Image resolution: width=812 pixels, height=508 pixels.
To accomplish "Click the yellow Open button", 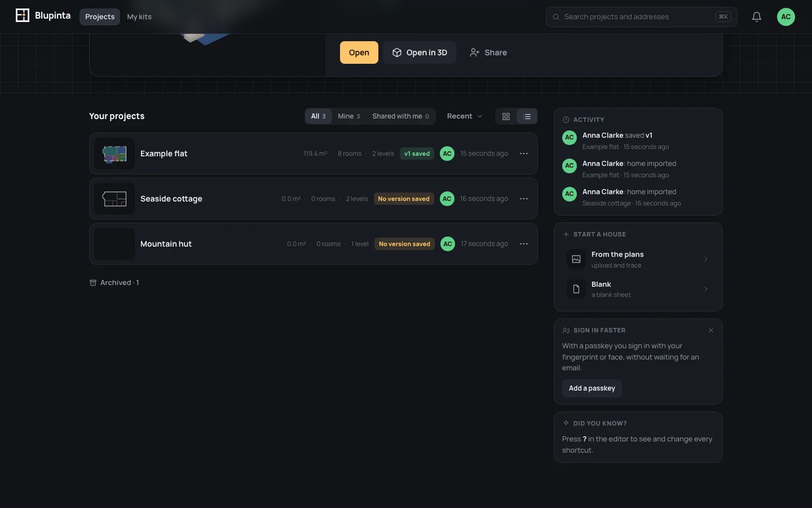I will (x=359, y=52).
